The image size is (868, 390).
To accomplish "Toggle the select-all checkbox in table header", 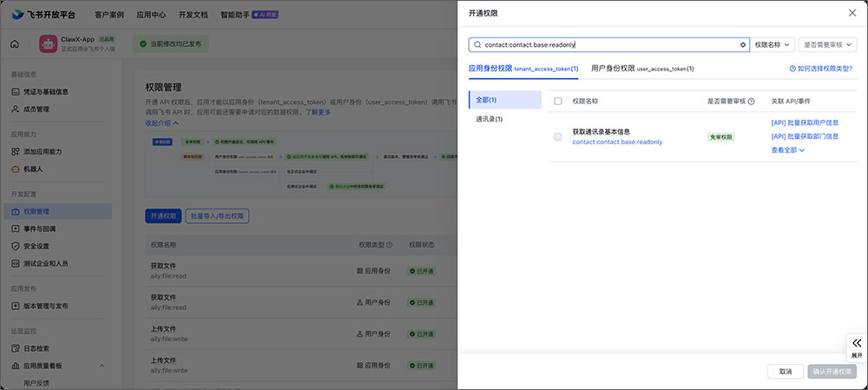I will [x=558, y=102].
